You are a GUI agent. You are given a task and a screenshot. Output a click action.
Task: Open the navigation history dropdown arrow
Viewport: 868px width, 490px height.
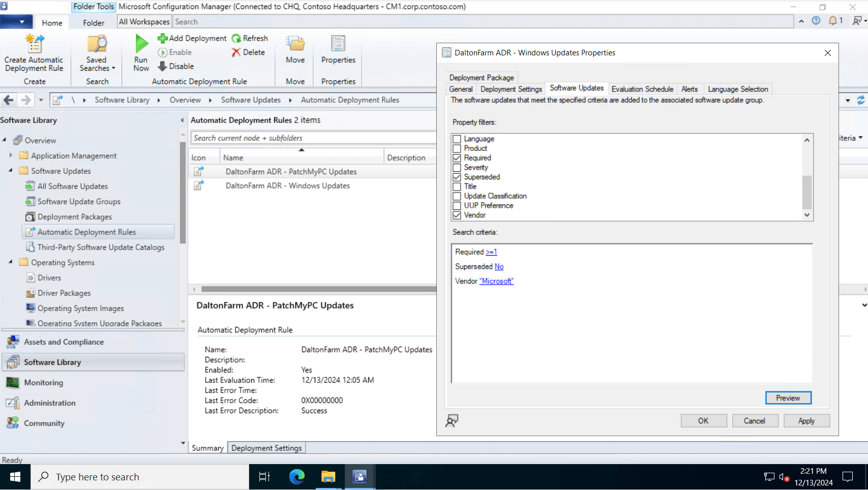coord(41,100)
